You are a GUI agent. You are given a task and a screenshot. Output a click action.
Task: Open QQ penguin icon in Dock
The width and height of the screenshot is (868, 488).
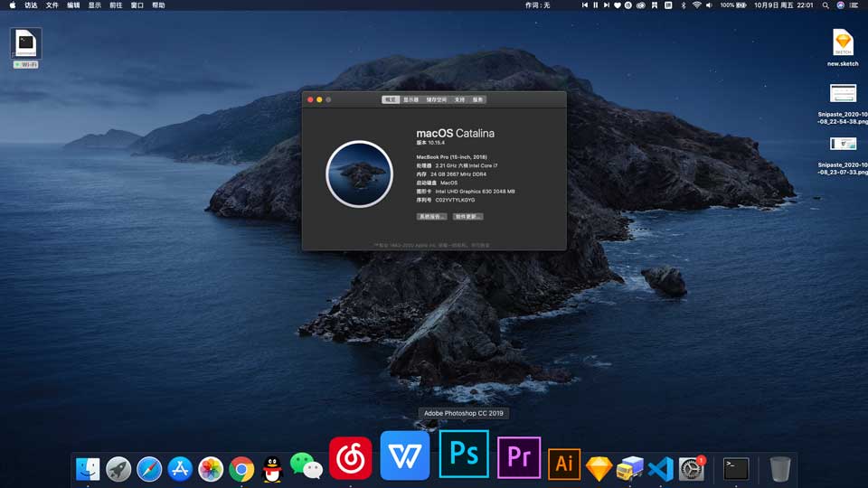pyautogui.click(x=272, y=469)
